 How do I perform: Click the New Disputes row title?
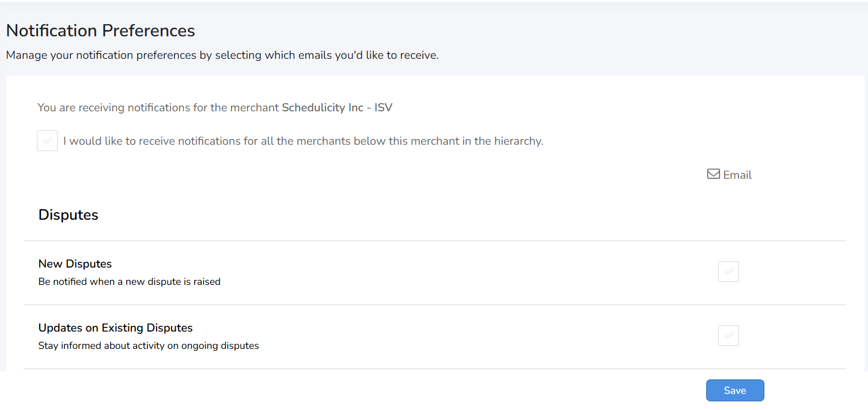coord(75,264)
